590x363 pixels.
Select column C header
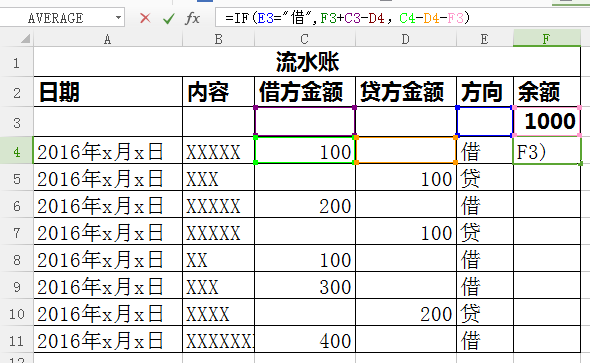click(x=305, y=39)
